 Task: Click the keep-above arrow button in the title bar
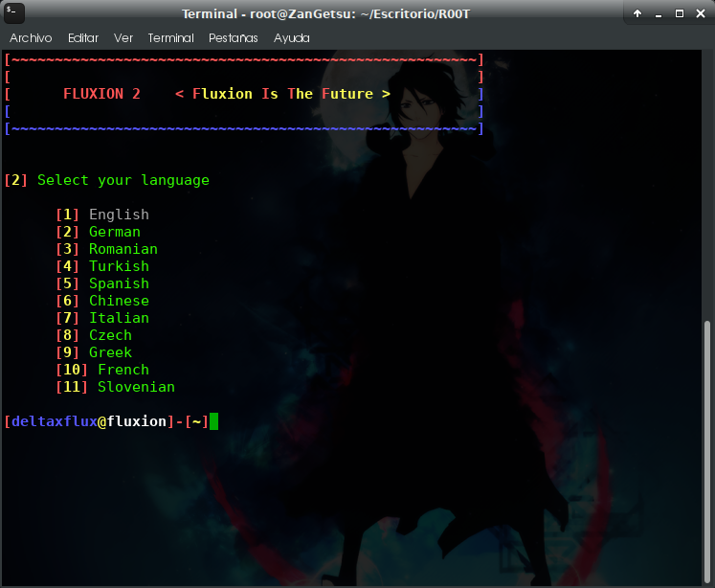(637, 13)
